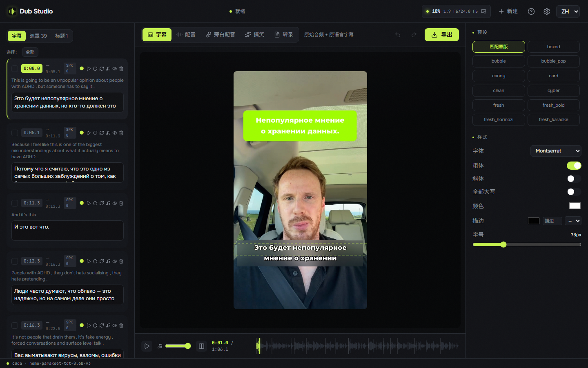
Task: Apply the cyber preset
Action: (x=553, y=91)
